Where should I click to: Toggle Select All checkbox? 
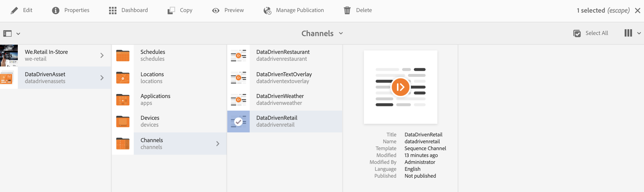(x=577, y=33)
